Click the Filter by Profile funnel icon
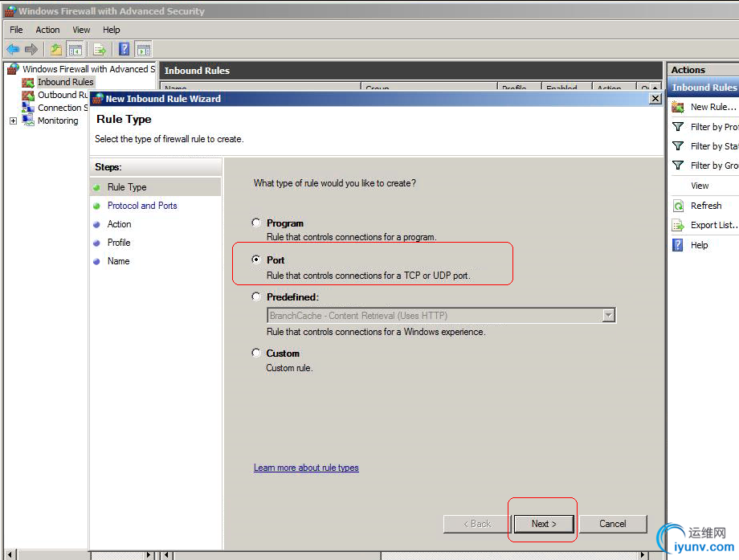The height and width of the screenshot is (560, 739). [678, 127]
